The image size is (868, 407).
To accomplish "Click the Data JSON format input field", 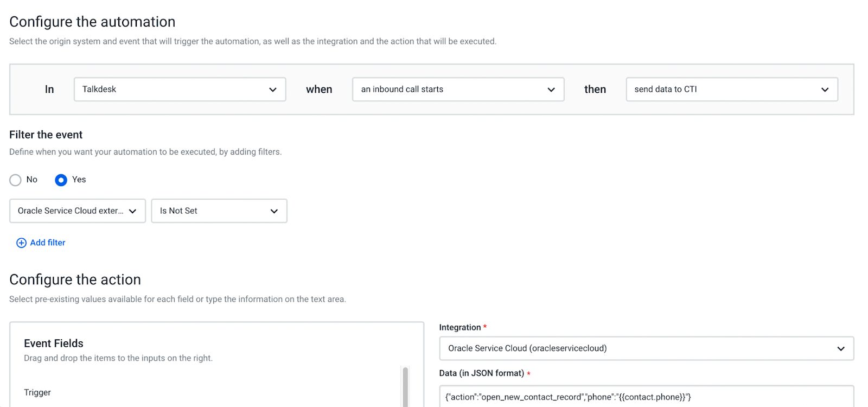I will [647, 397].
